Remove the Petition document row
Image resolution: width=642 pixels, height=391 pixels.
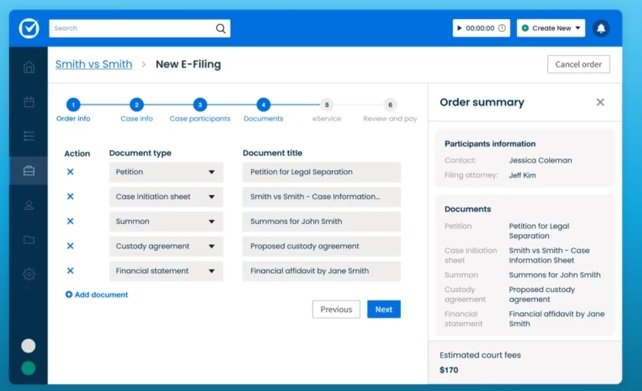pos(70,172)
